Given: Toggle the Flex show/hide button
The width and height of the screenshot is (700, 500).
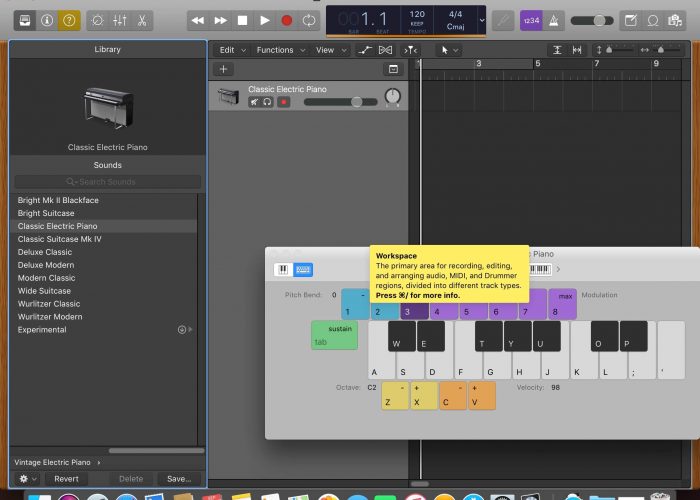Looking at the screenshot, I should [385, 50].
